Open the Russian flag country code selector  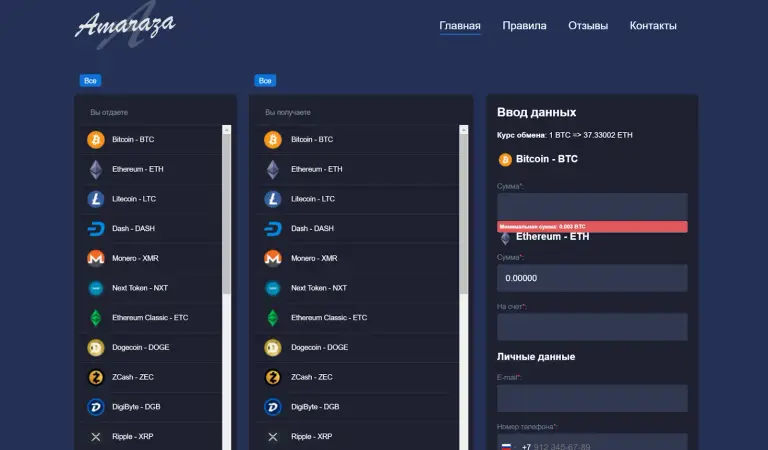pyautogui.click(x=507, y=446)
